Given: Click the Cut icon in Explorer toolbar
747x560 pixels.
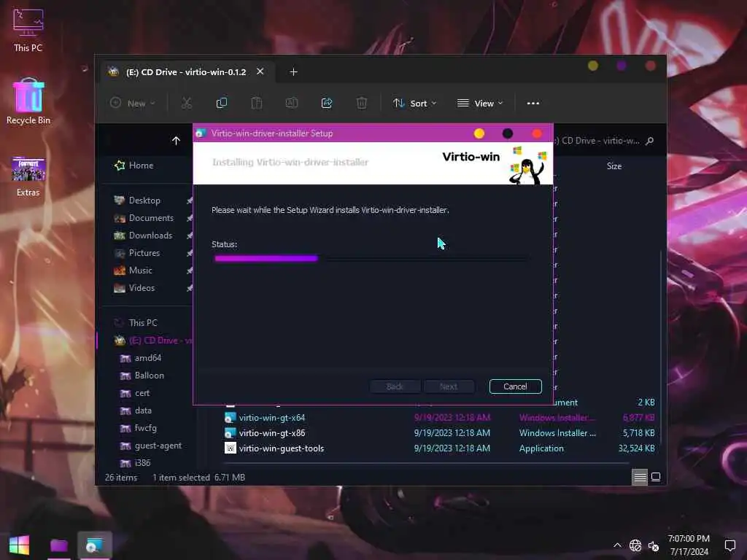Looking at the screenshot, I should click(186, 104).
